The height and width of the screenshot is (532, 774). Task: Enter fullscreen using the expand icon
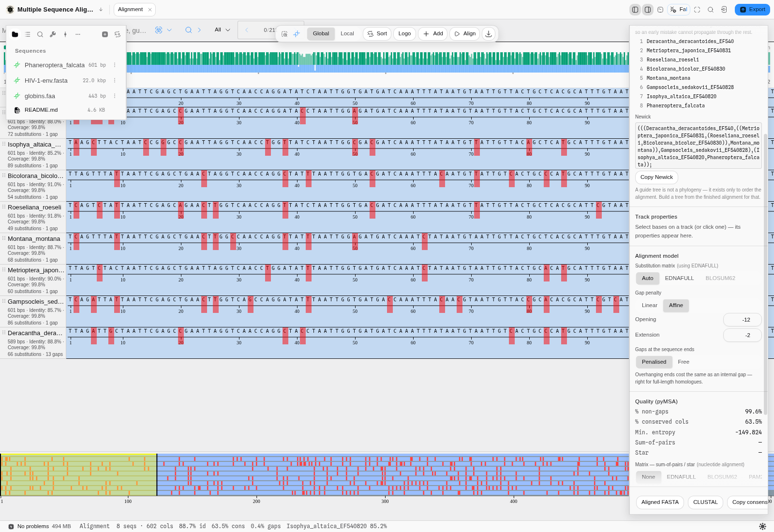point(697,10)
